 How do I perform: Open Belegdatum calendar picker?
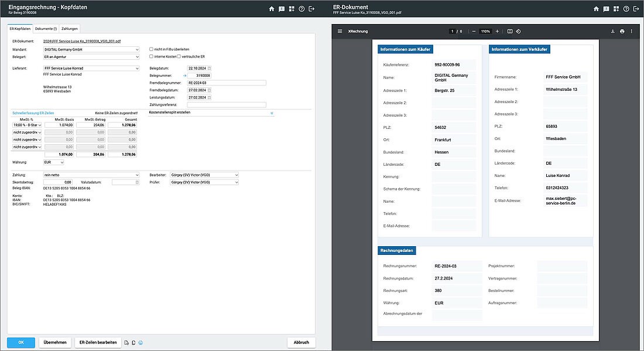pos(209,68)
